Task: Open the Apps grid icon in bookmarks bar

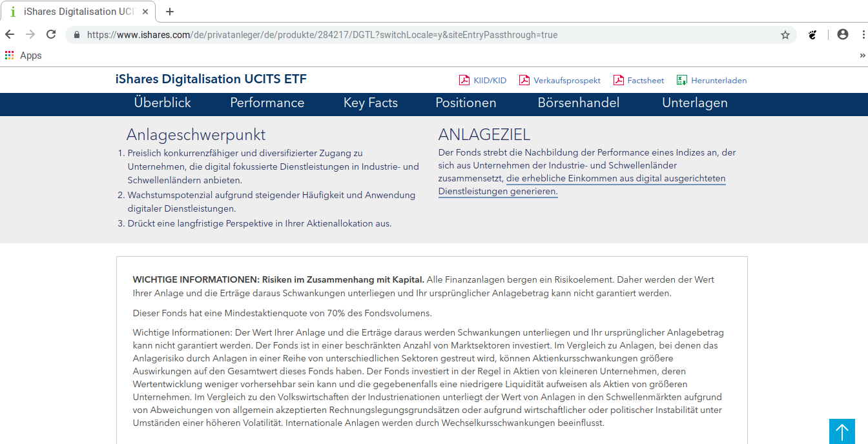Action: 9,55
